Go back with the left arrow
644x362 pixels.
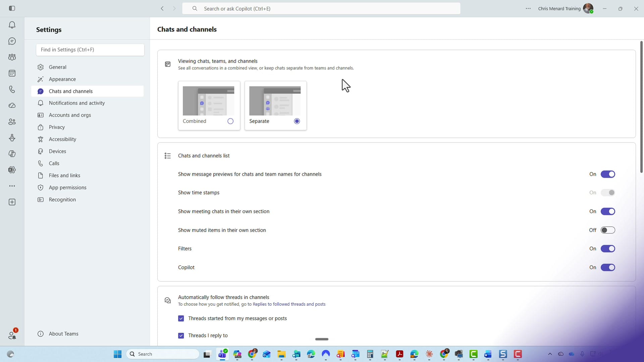coord(162,8)
